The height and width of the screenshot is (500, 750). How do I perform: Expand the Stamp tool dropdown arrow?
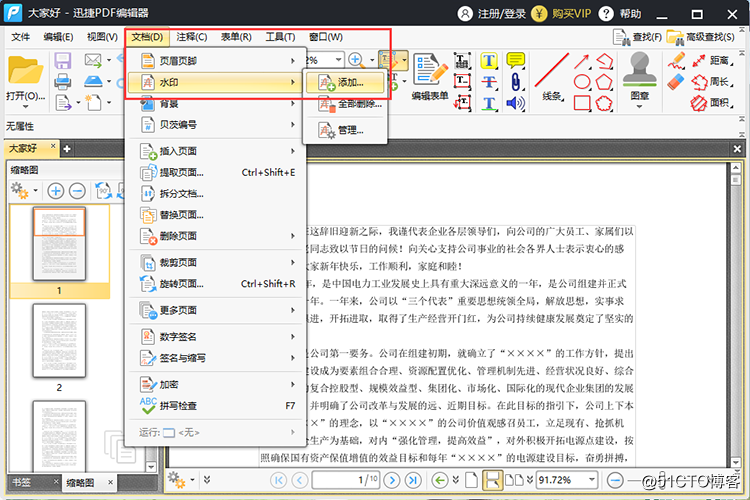click(639, 106)
